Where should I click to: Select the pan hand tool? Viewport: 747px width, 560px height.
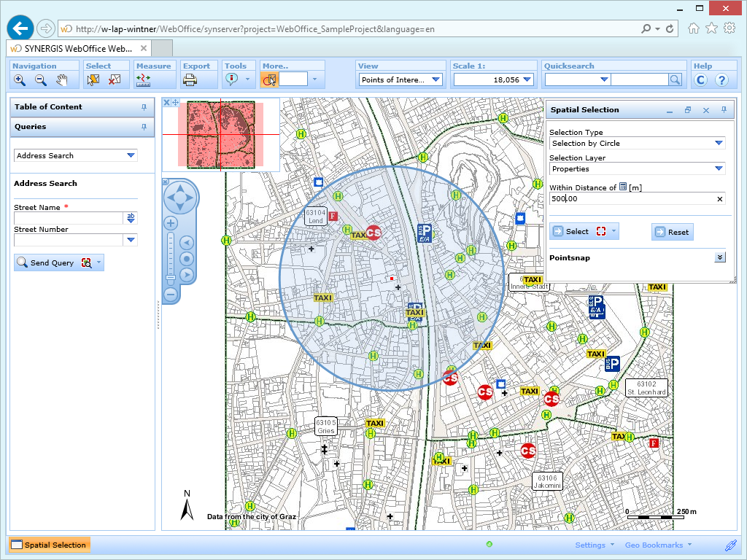click(62, 80)
